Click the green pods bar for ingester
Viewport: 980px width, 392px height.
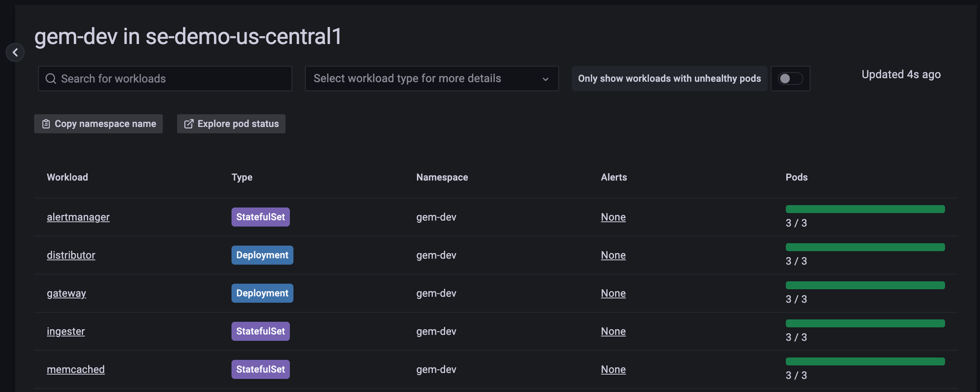coord(864,323)
